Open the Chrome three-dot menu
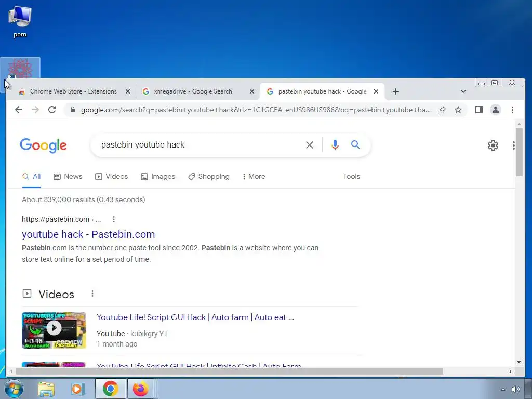532x399 pixels. pyautogui.click(x=512, y=110)
